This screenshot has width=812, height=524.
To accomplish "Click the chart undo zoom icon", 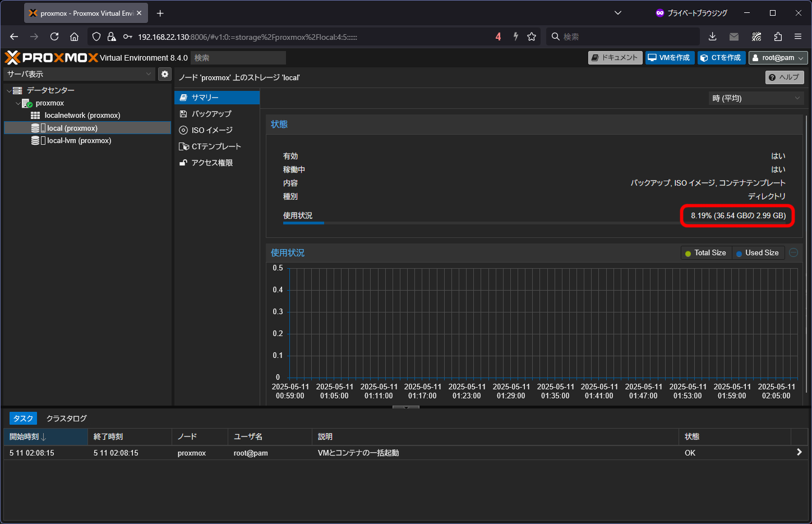I will [x=793, y=253].
